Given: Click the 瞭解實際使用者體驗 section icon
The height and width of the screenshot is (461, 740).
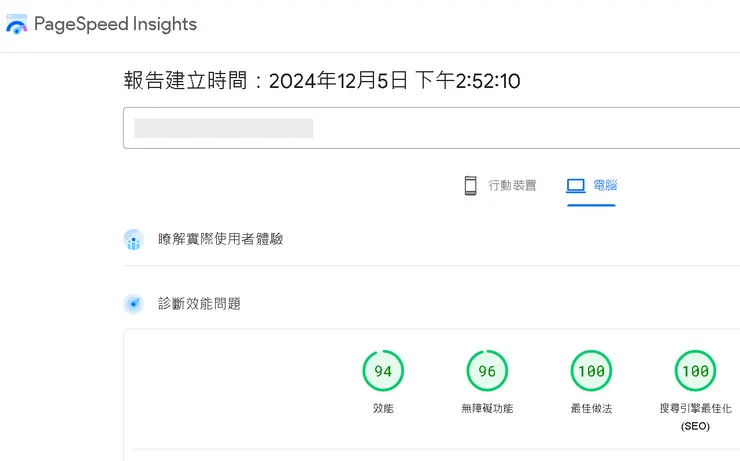Looking at the screenshot, I should (134, 240).
